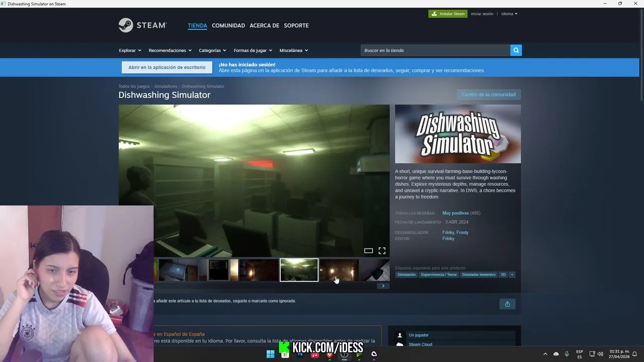The image size is (644, 362).
Task: Open the ESP language indicator
Action: (580, 354)
